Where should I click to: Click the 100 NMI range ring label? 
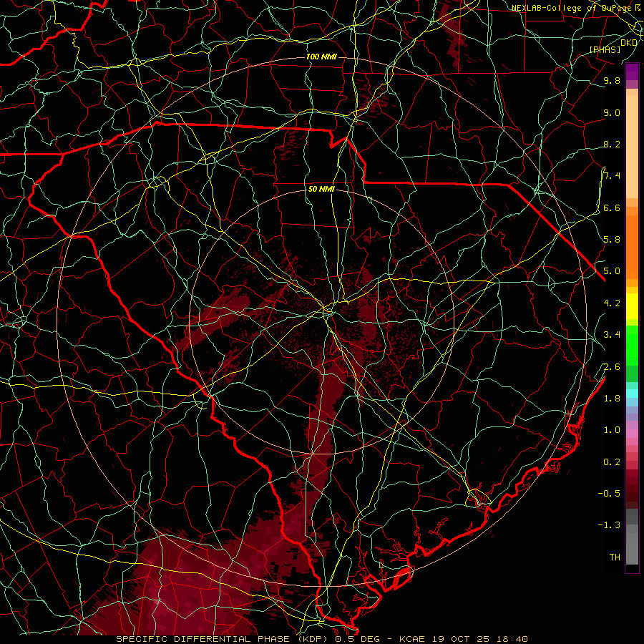click(x=321, y=57)
